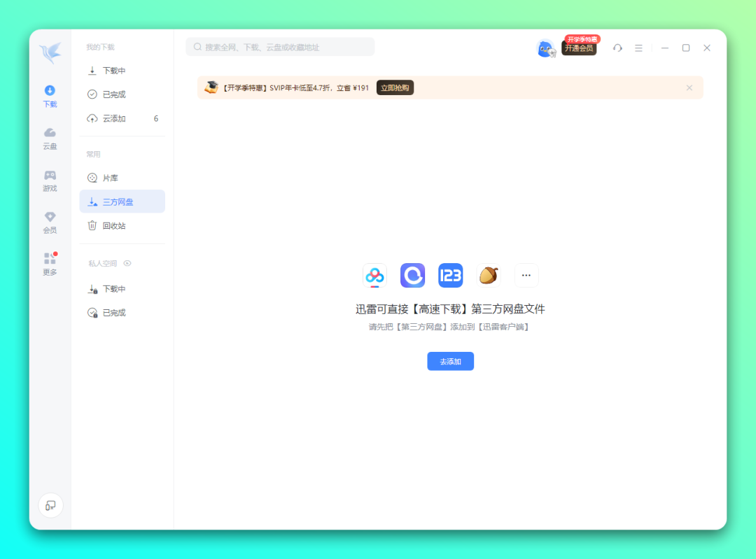Select 三方网盘 in the sidebar
This screenshot has width=756, height=559.
122,201
